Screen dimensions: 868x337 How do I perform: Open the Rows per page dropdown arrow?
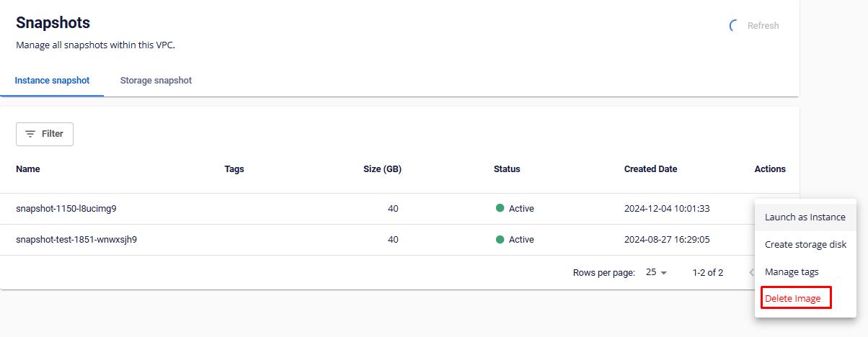[x=664, y=273]
